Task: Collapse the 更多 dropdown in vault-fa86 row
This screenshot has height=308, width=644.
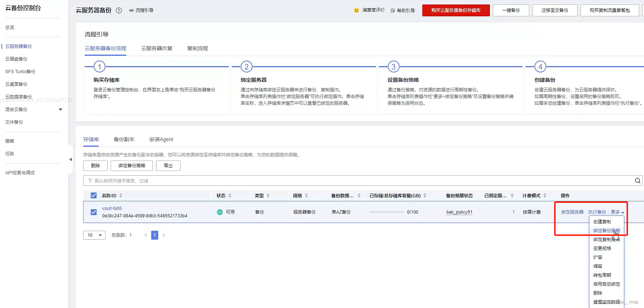Action: tap(617, 212)
